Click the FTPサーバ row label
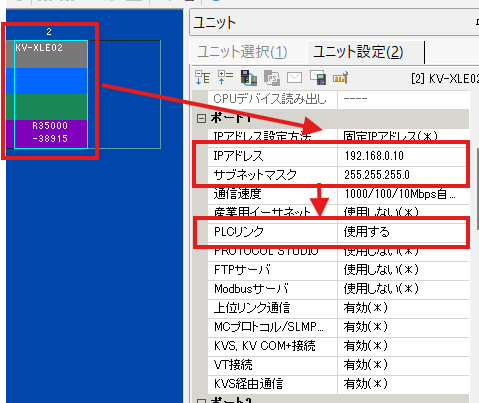 [242, 269]
